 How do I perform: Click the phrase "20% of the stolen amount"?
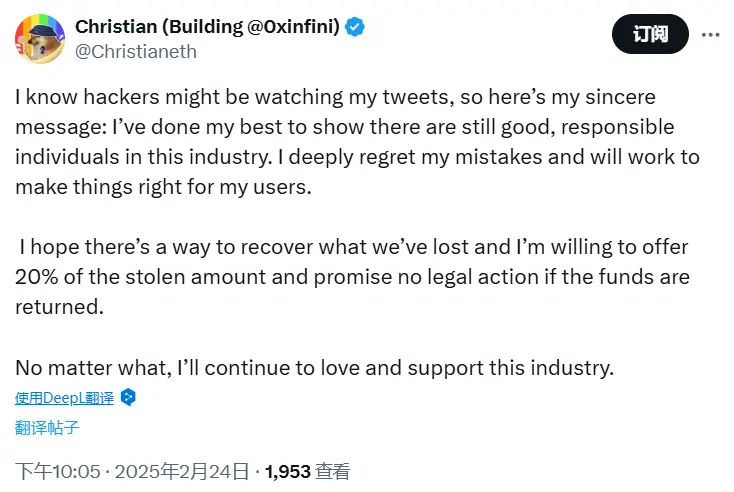click(x=124, y=276)
